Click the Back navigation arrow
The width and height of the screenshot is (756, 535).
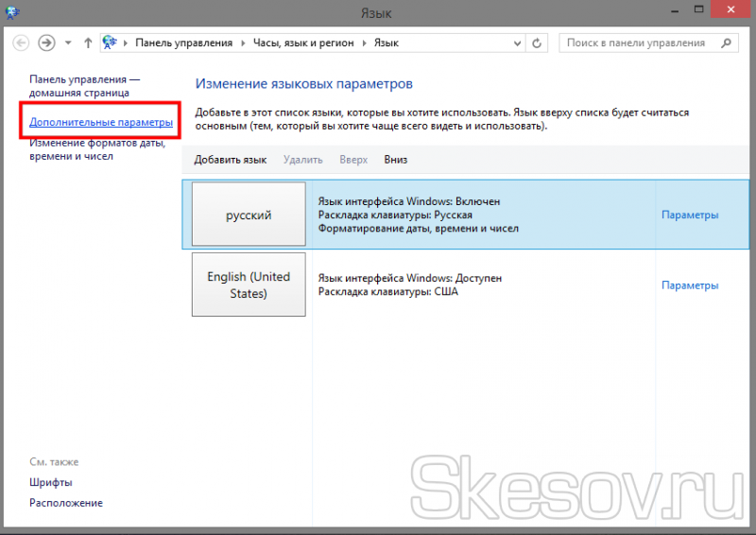[20, 43]
